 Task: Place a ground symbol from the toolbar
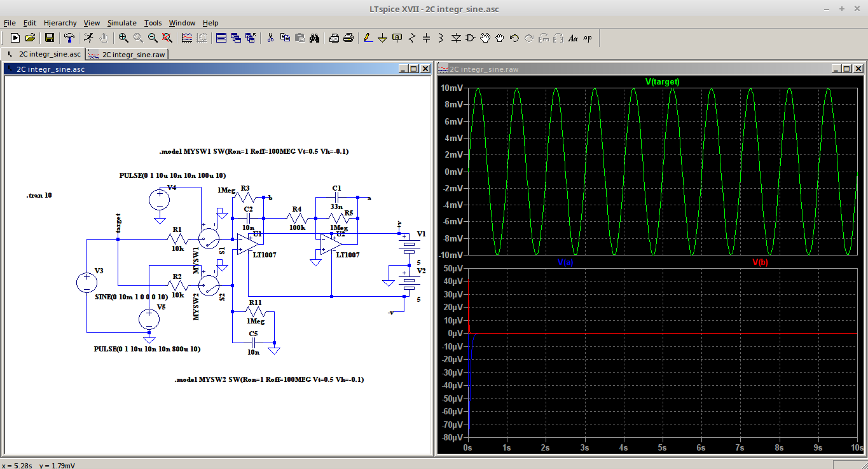point(382,38)
